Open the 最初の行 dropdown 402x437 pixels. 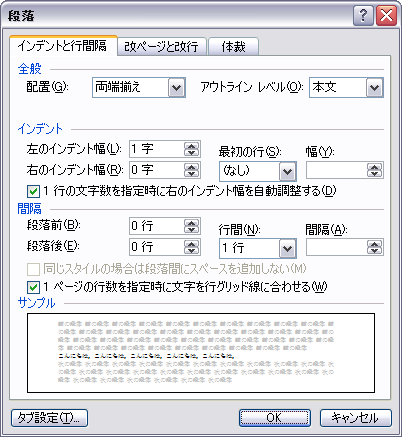click(287, 171)
